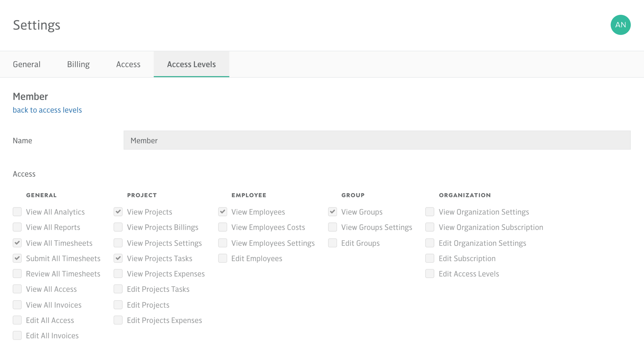The height and width of the screenshot is (351, 644).
Task: Enable Edit Subscription checkbox
Action: pyautogui.click(x=430, y=258)
